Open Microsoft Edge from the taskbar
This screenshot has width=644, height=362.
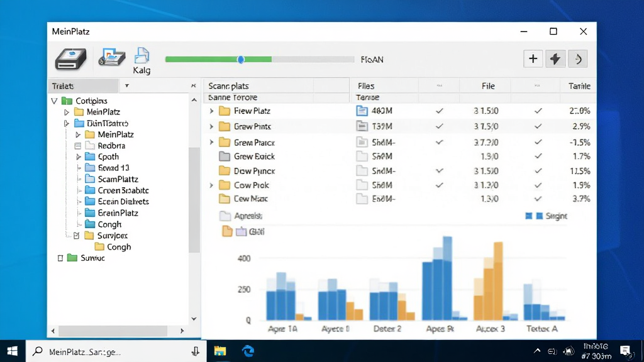(x=248, y=351)
